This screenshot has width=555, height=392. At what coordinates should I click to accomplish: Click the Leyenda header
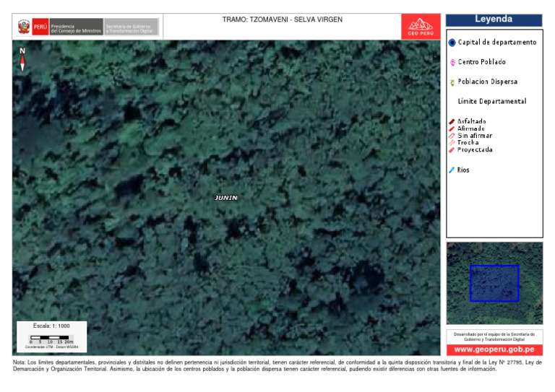pos(494,19)
